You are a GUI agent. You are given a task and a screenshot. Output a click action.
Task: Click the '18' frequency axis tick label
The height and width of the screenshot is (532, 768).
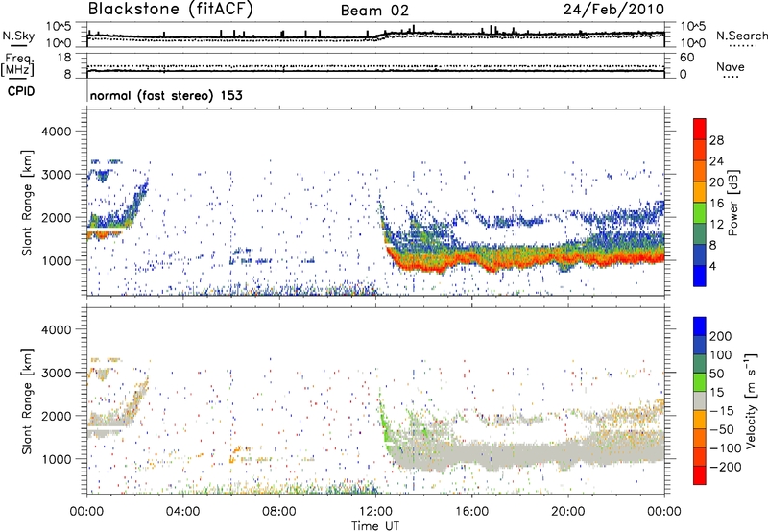64,58
